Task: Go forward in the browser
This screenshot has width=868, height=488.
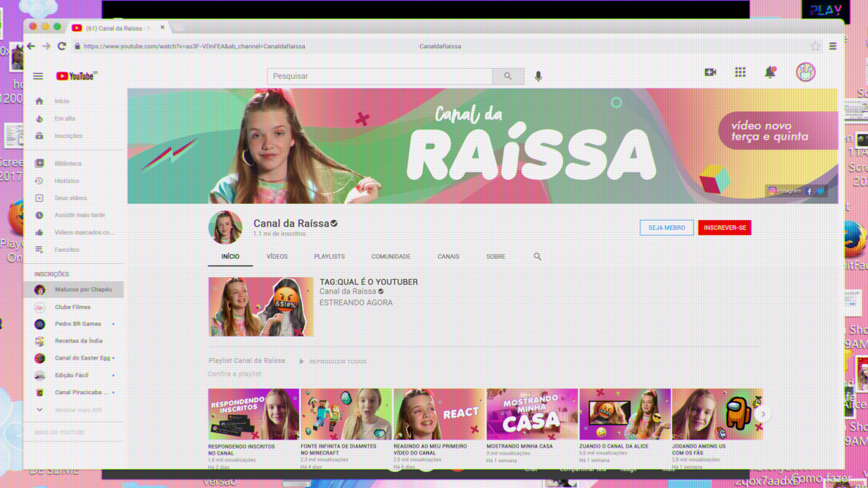Action: pos(46,46)
